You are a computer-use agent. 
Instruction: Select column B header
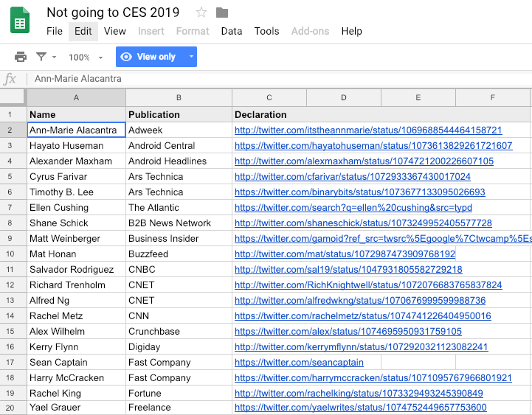[179, 97]
